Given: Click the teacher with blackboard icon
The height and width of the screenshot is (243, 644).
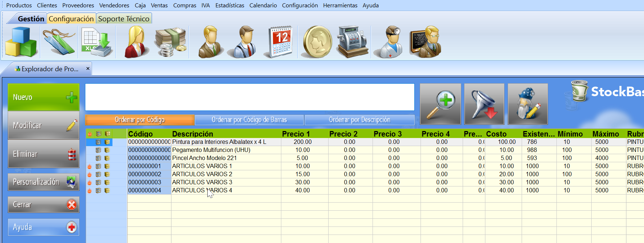Looking at the screenshot, I should coord(426,42).
